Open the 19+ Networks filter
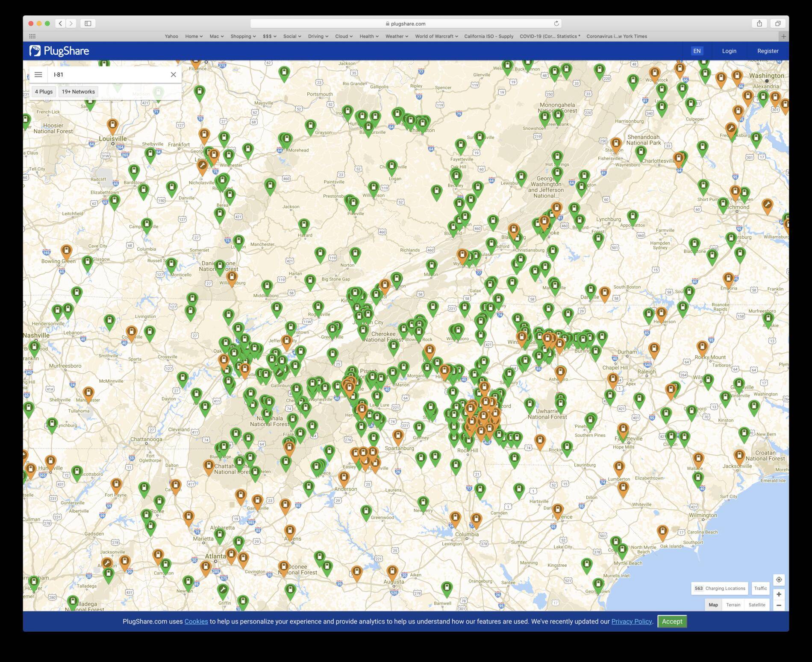 (x=78, y=91)
